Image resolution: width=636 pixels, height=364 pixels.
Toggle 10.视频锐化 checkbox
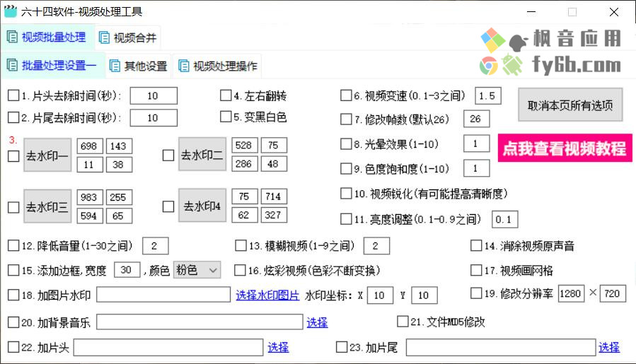coord(346,194)
